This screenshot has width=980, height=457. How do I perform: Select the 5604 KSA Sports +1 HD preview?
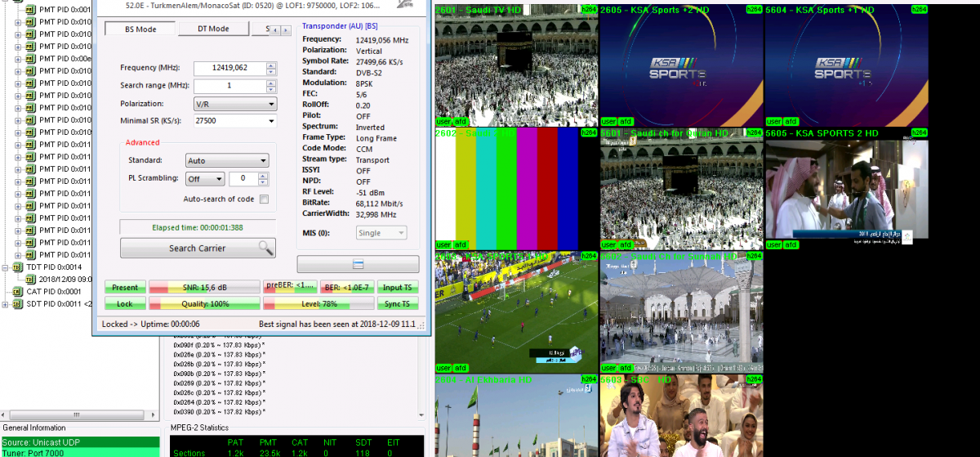pyautogui.click(x=847, y=65)
